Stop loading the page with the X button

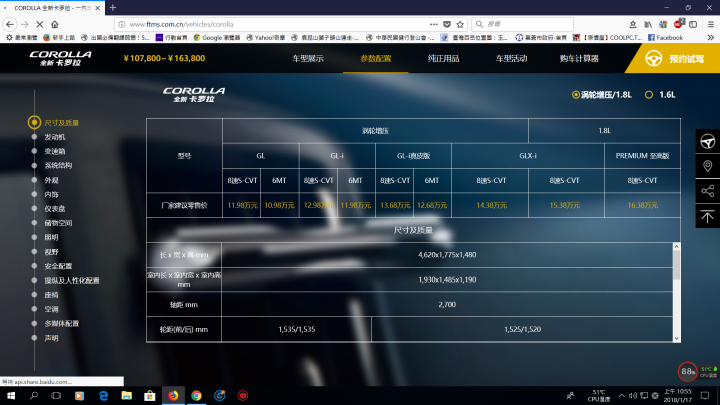pos(39,24)
